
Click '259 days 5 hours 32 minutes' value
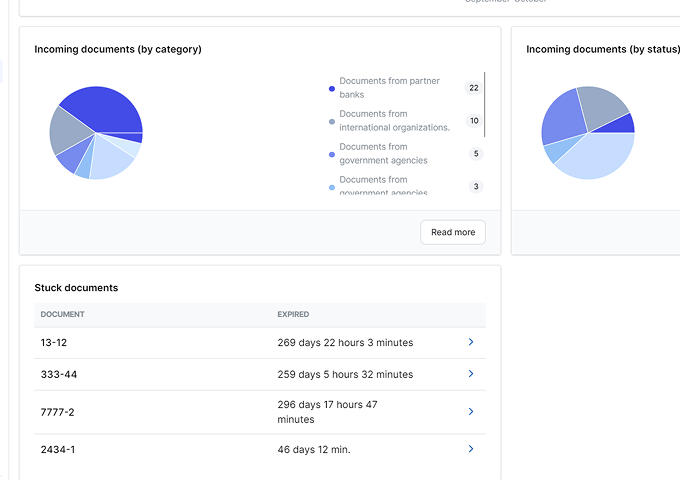[x=345, y=374]
